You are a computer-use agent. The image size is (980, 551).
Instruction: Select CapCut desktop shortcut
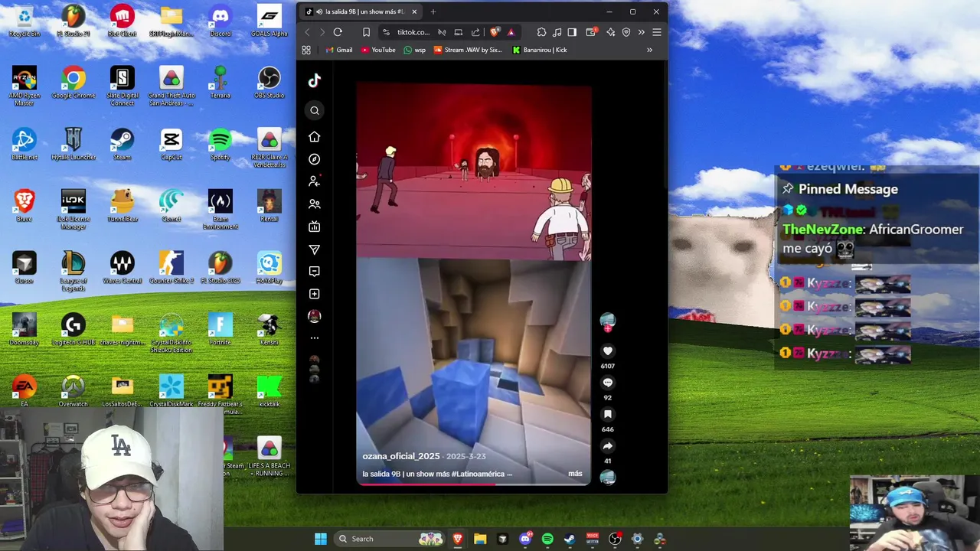coord(171,145)
